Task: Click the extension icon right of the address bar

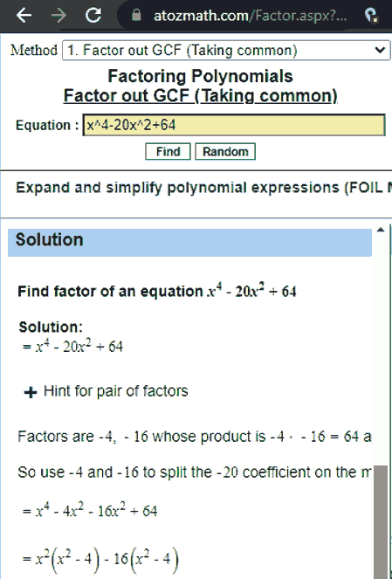Action: [x=370, y=16]
